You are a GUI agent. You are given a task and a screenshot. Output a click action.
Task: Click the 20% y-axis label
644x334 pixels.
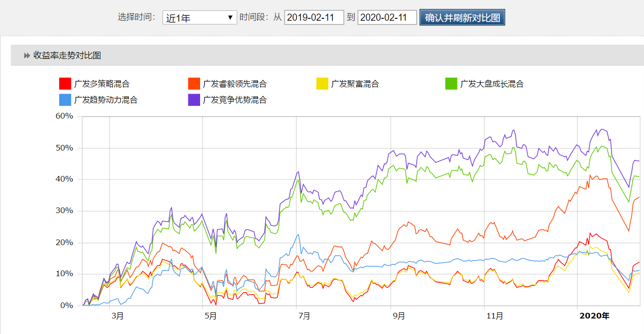(65, 243)
